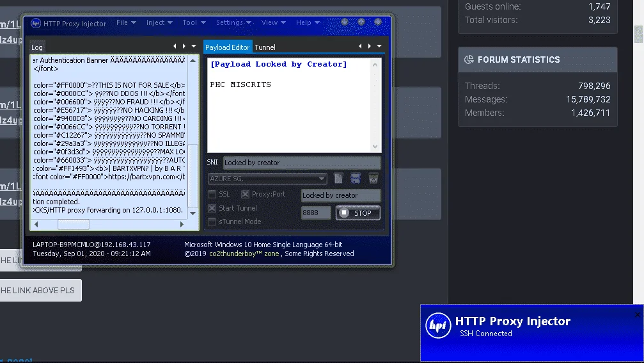Open the Tool menu

click(194, 22)
